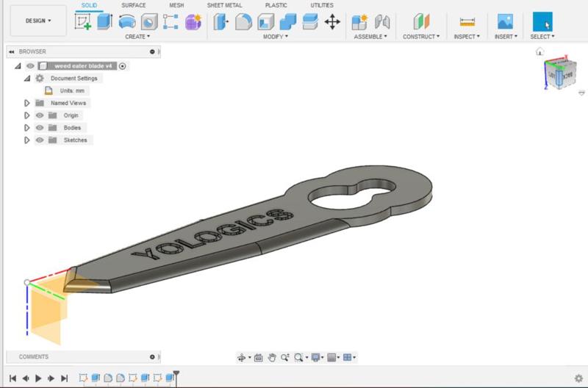
Task: Jump to the timeline end
Action: [65, 378]
